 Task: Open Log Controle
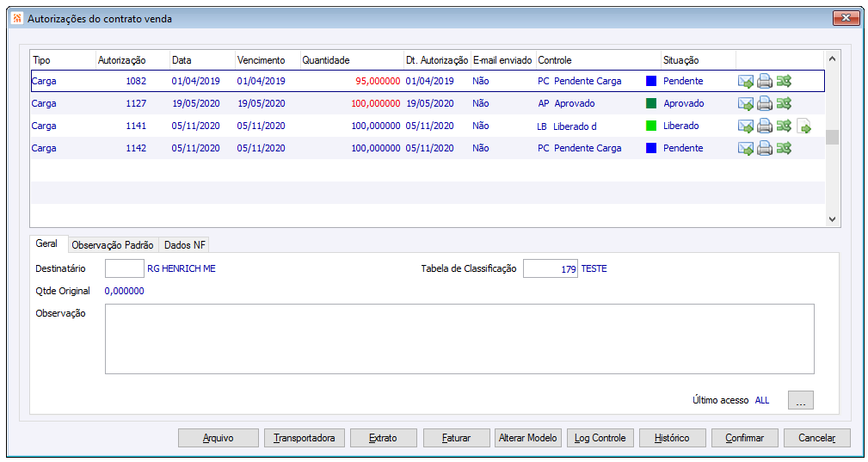(600, 438)
